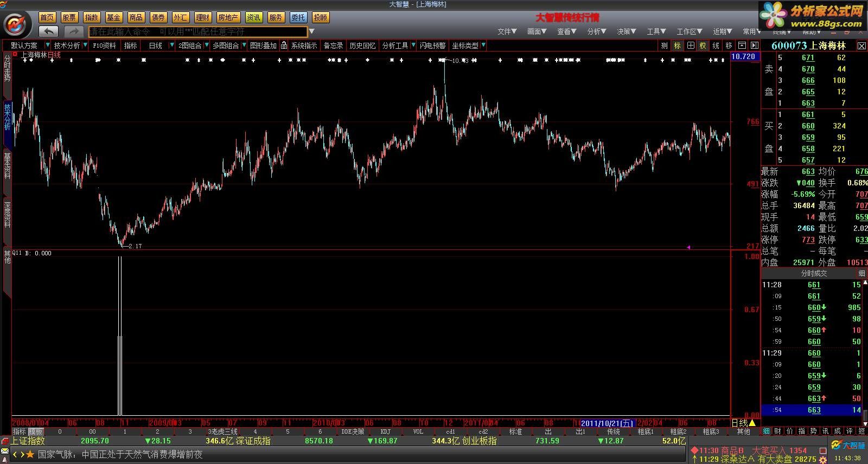The height and width of the screenshot is (464, 868).
Task: Expand the 默认方案 dropdown arrow
Action: pos(48,46)
